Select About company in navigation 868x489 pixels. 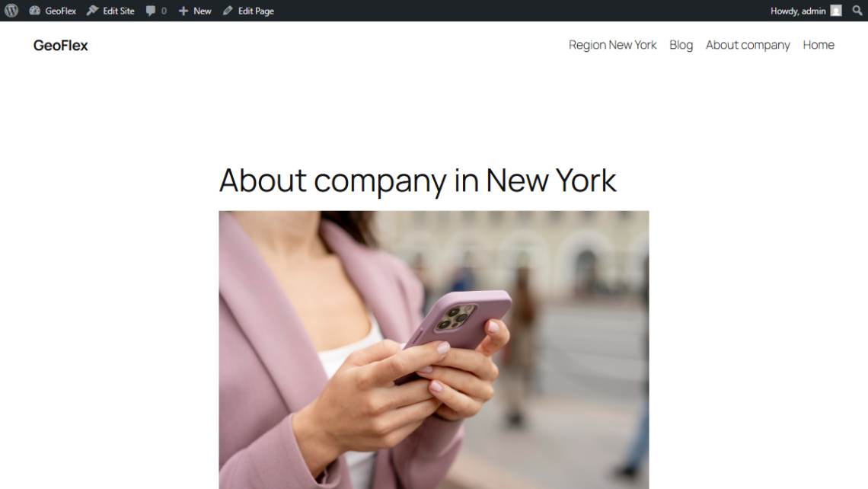click(x=748, y=45)
